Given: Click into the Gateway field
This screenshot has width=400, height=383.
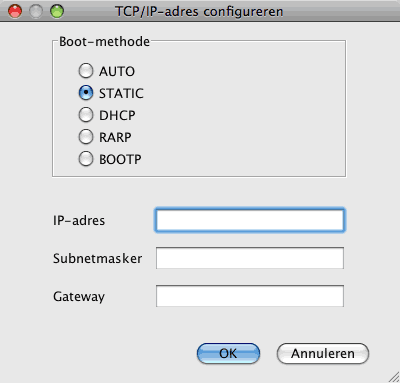Looking at the screenshot, I should pos(250,296).
